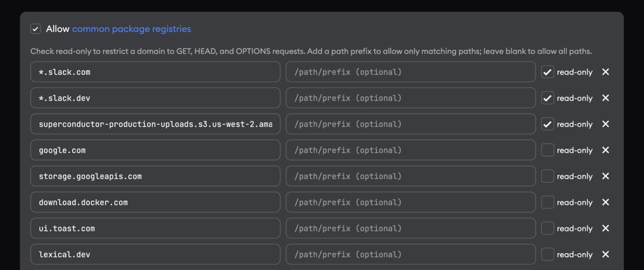
Task: Remove the lexical.dev domain row
Action: 606,254
